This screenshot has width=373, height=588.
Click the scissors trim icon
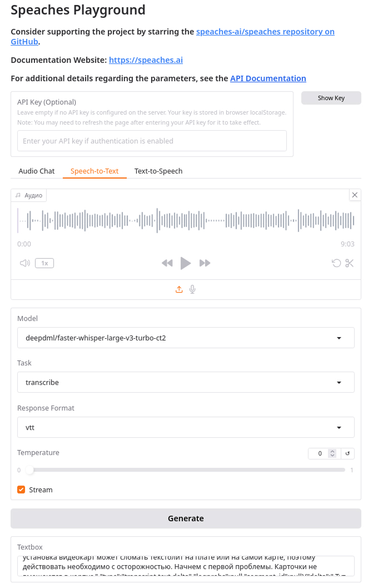(x=350, y=263)
